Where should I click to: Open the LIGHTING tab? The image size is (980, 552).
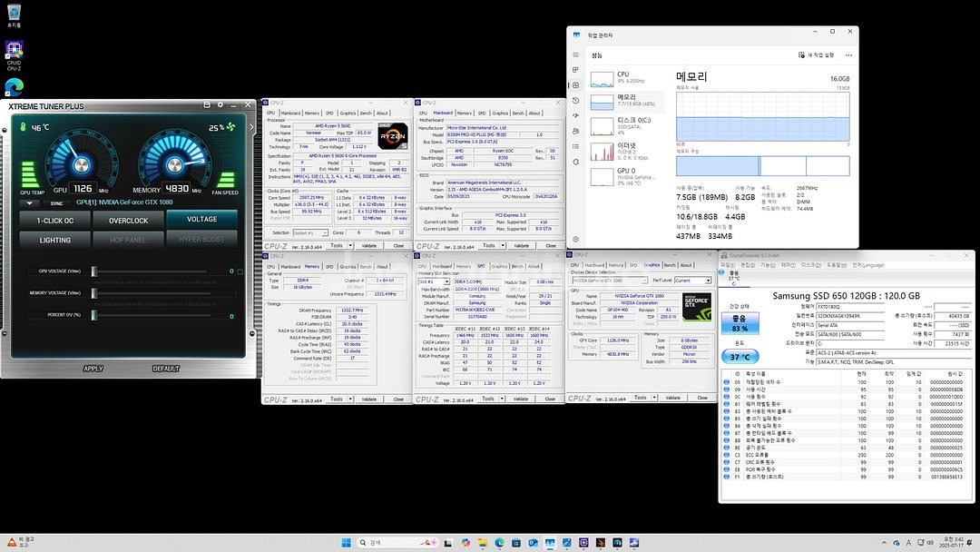click(55, 240)
